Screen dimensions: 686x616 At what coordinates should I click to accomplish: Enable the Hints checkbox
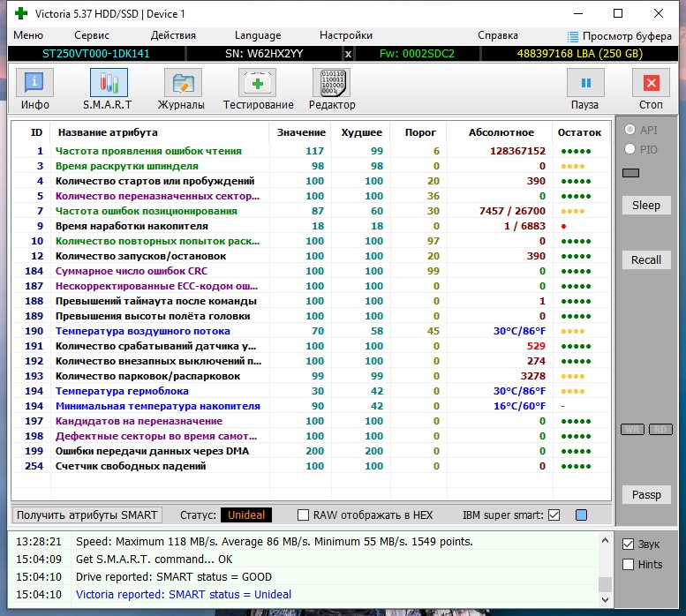click(x=628, y=565)
